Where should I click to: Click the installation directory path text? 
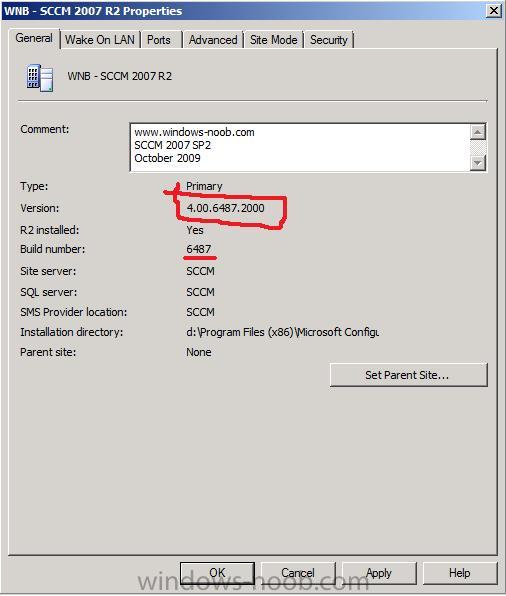click(x=282, y=332)
